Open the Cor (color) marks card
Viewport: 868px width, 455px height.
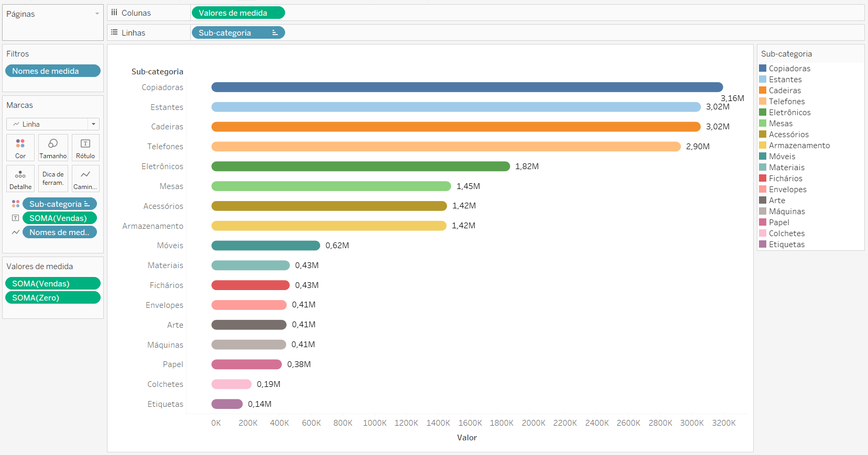(x=20, y=148)
